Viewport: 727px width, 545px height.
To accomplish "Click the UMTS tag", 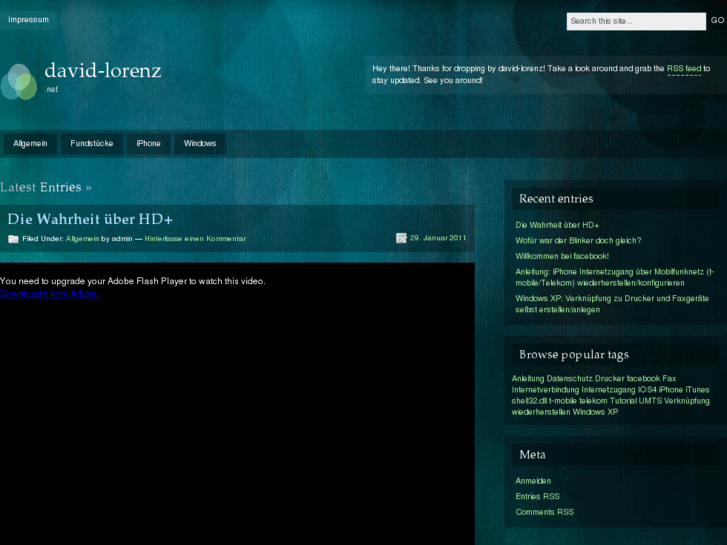I will (650, 401).
